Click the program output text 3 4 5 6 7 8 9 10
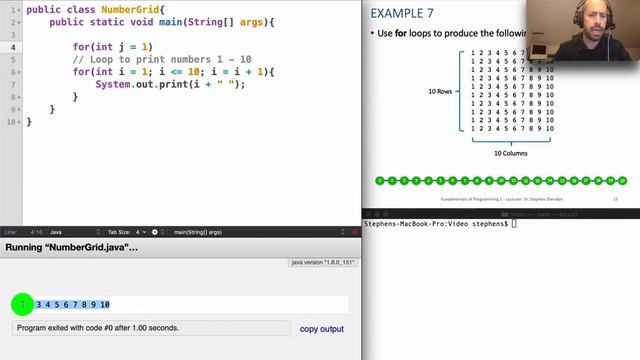The height and width of the screenshot is (360, 640). coord(73,304)
